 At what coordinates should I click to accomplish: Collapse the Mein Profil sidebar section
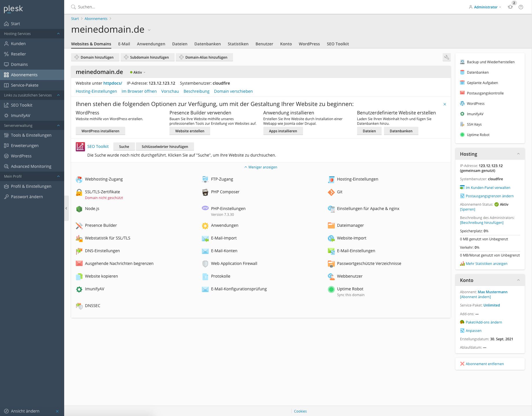point(58,177)
